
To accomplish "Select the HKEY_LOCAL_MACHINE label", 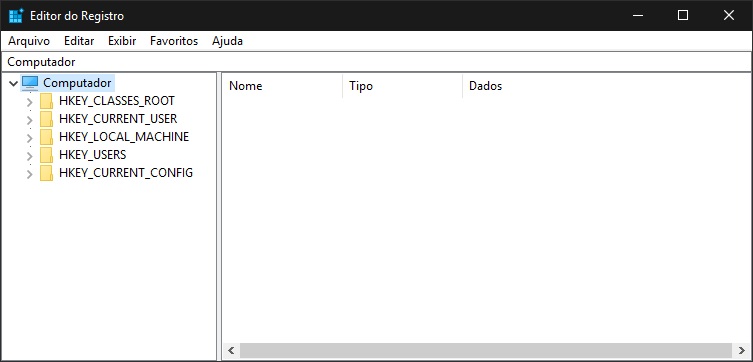I will tap(124, 137).
